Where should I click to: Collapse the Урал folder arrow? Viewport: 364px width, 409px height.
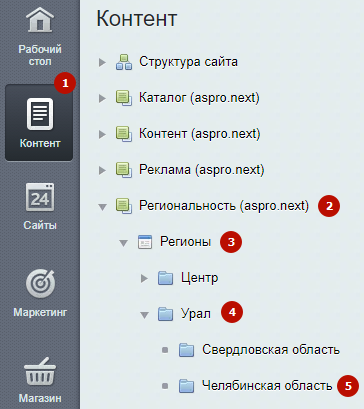pos(144,315)
